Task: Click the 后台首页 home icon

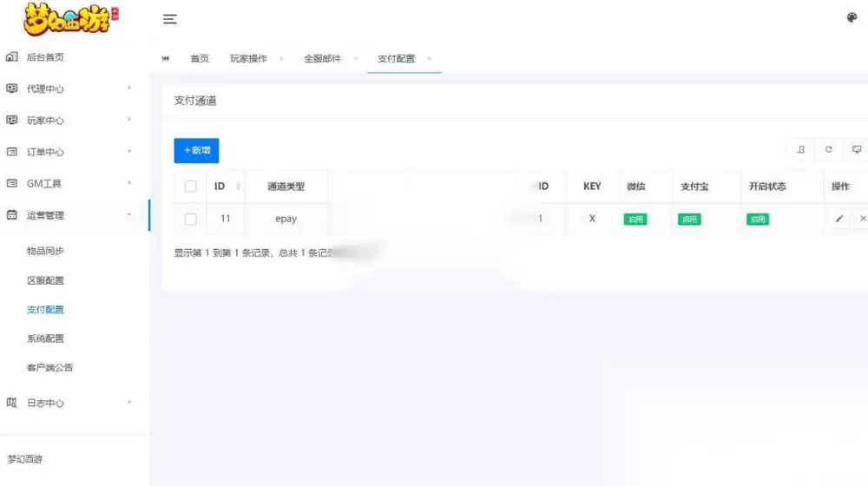Action: 11,56
